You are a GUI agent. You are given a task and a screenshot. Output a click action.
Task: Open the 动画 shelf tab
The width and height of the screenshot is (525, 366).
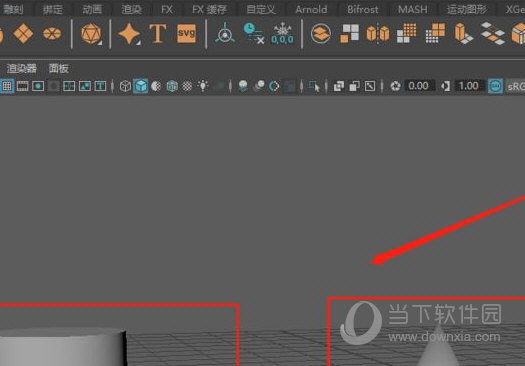[x=92, y=9]
